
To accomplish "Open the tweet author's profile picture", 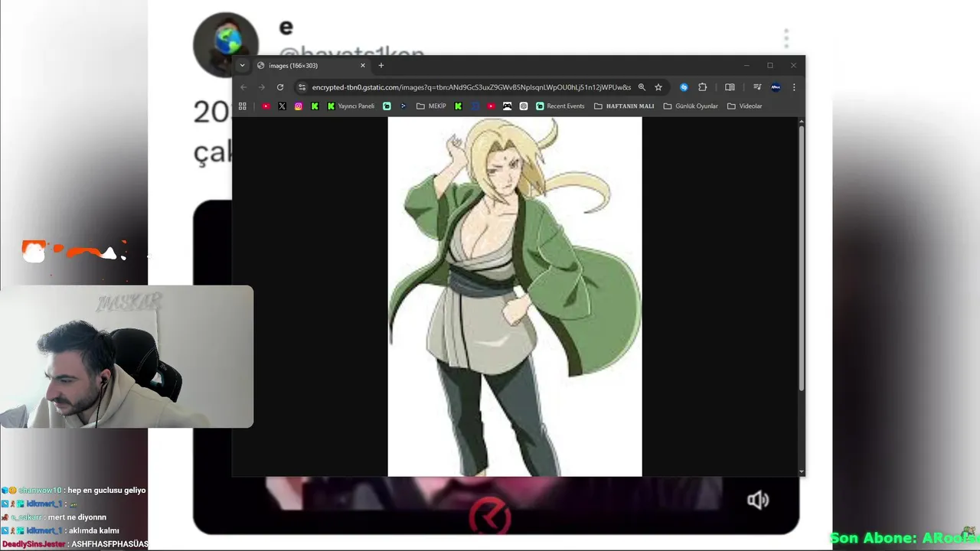I will click(225, 44).
